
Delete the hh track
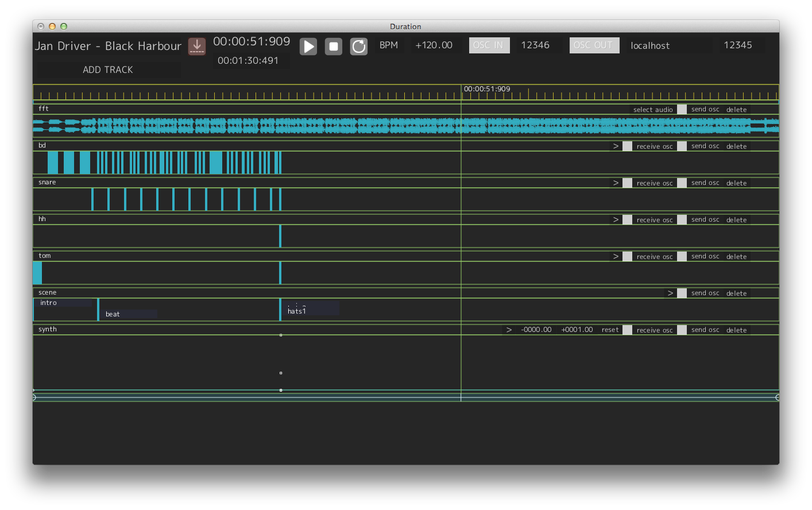(x=737, y=220)
